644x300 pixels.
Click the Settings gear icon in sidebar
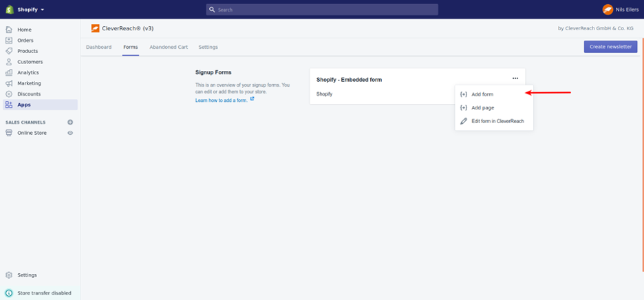(9, 275)
